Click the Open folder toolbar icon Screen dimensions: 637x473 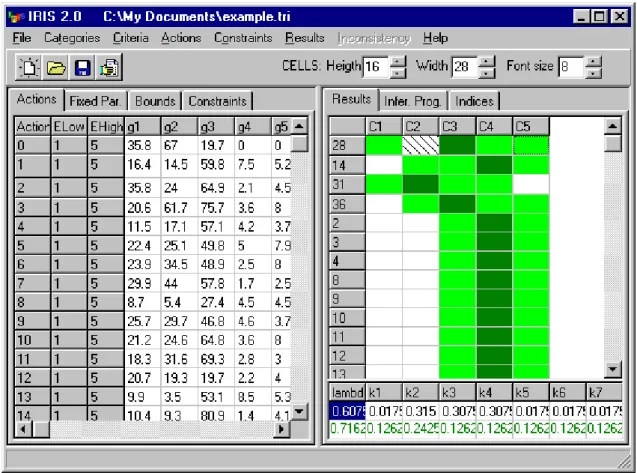pos(55,67)
